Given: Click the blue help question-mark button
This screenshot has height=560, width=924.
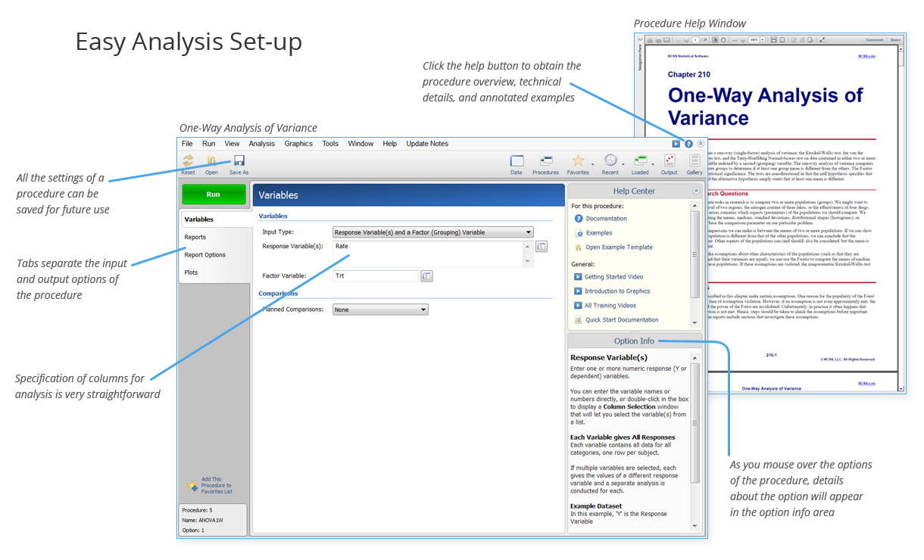Looking at the screenshot, I should click(x=687, y=143).
